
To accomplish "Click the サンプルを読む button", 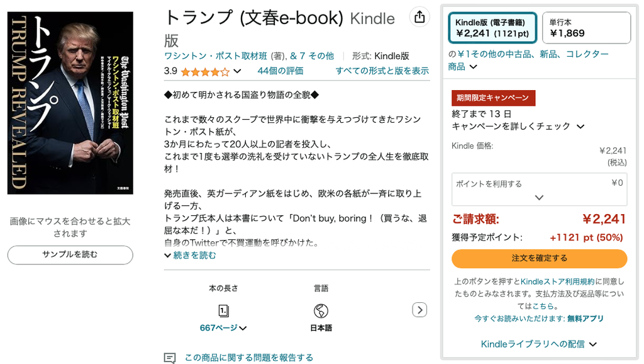I will click(70, 255).
